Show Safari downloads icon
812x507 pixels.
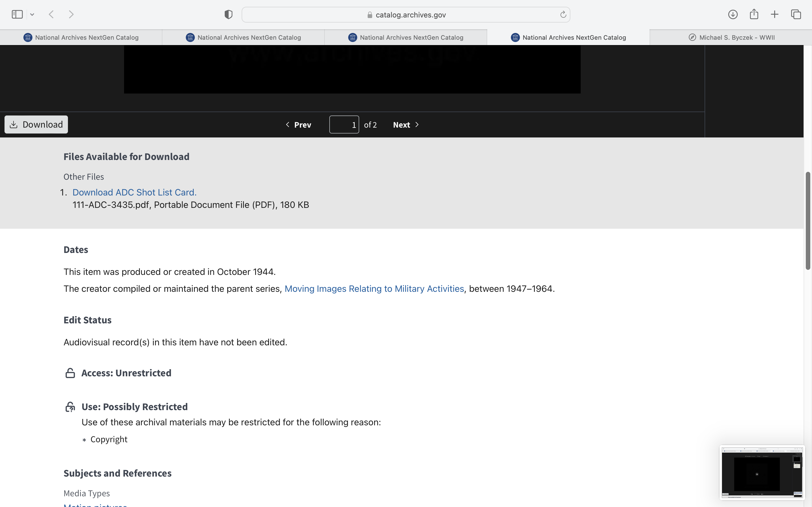(733, 14)
